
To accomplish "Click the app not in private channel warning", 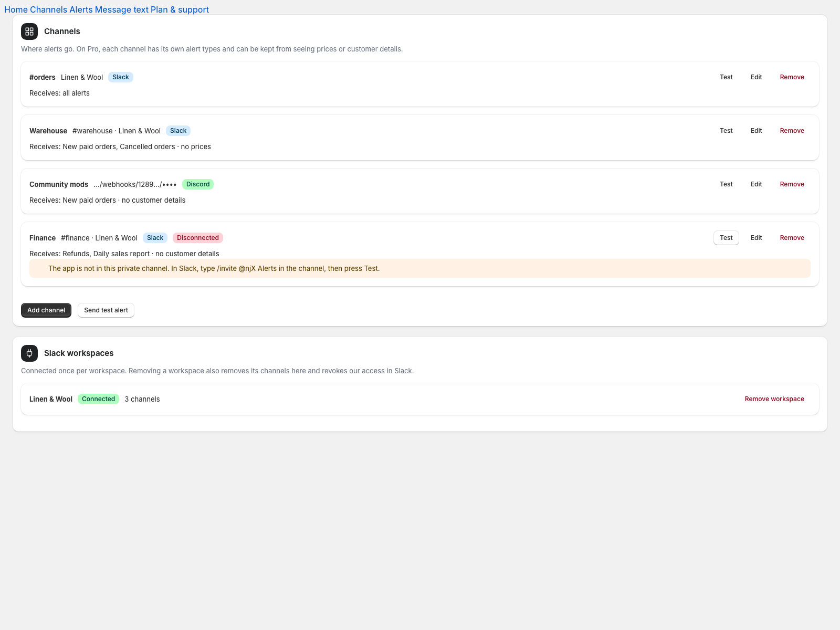I will 420,268.
